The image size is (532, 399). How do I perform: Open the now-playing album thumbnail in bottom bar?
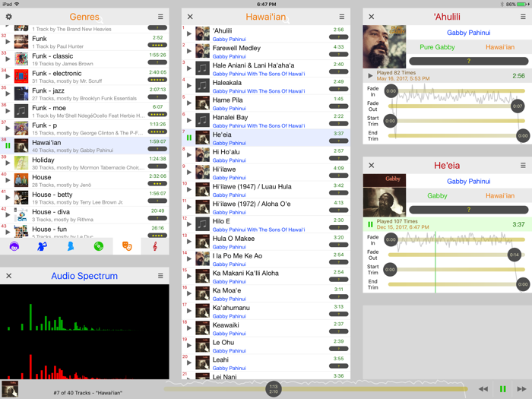[x=9, y=389]
